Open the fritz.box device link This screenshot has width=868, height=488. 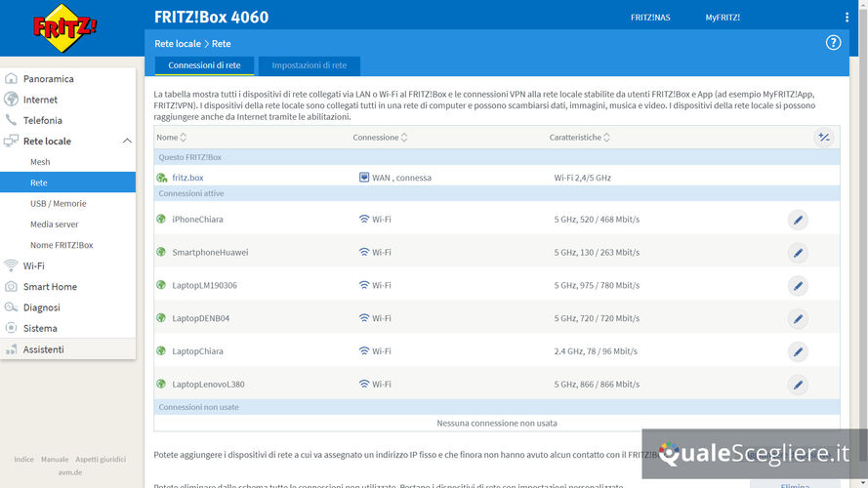pos(187,178)
